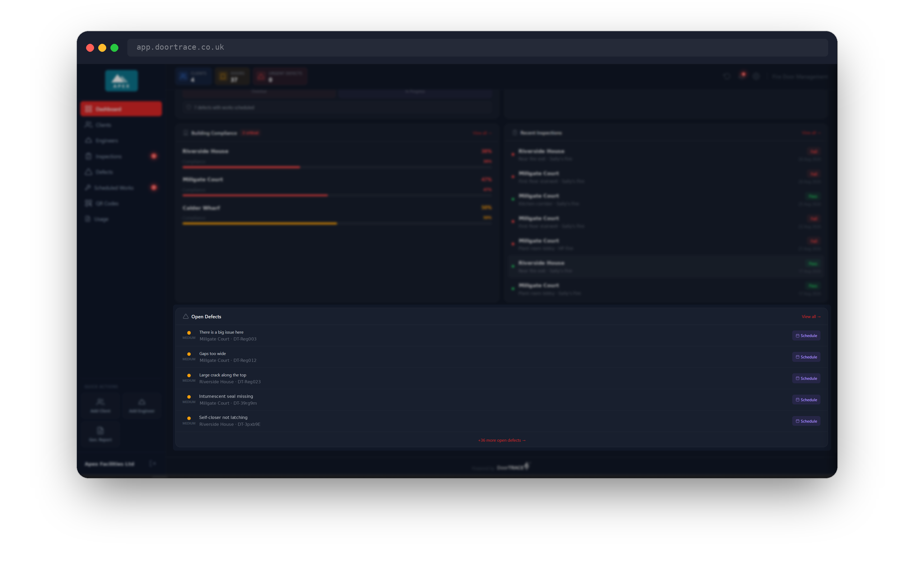Image resolution: width=914 pixels, height=588 pixels.
Task: Select defect title 'Large crack along the top'
Action: [x=223, y=375]
